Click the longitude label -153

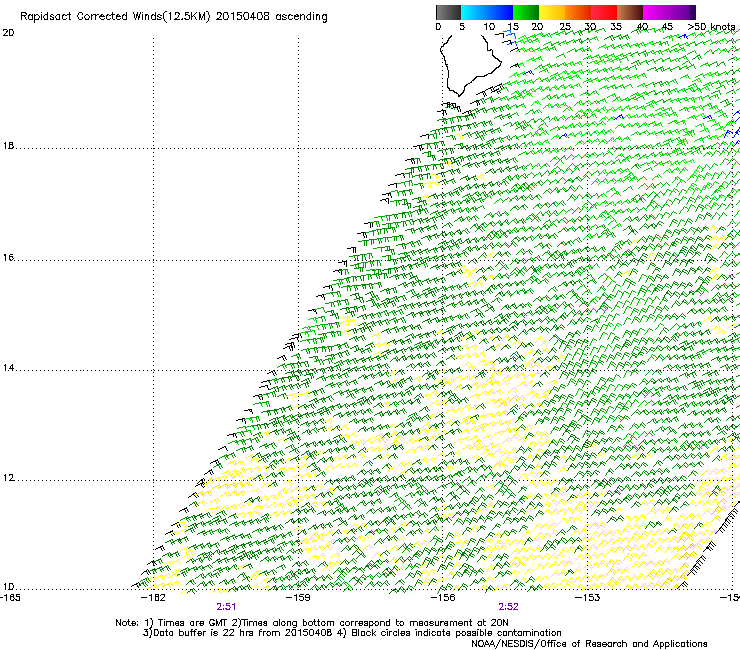click(x=588, y=598)
